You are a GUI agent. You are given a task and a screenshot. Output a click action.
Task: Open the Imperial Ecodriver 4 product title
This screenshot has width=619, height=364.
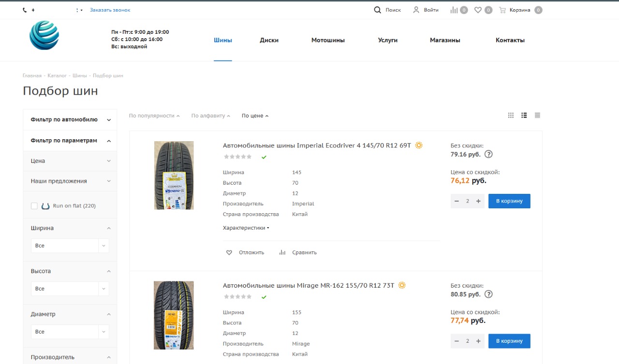(x=317, y=146)
